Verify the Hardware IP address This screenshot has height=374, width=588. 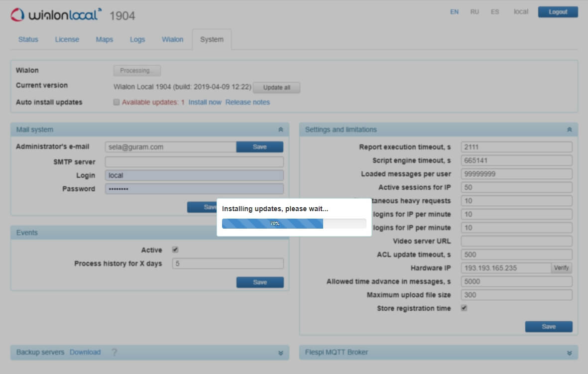click(x=561, y=267)
